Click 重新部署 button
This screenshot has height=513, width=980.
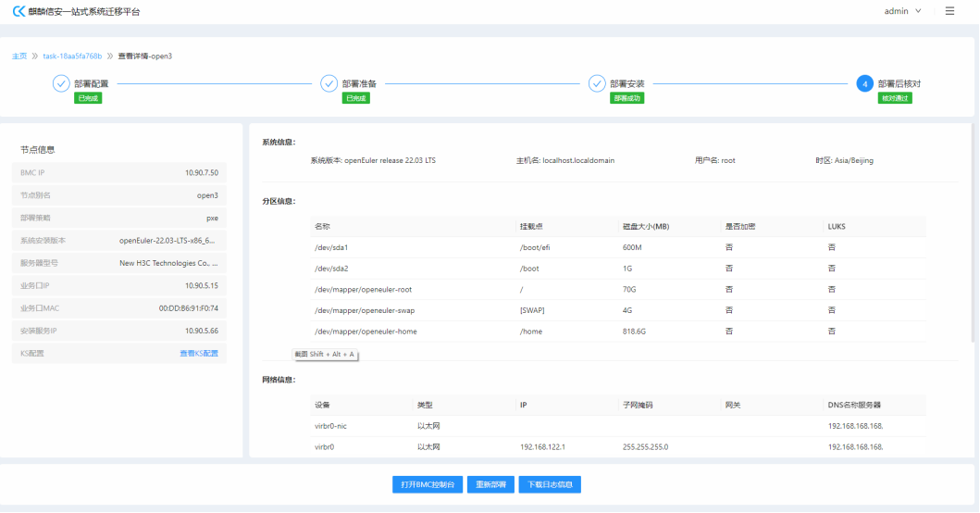(489, 484)
